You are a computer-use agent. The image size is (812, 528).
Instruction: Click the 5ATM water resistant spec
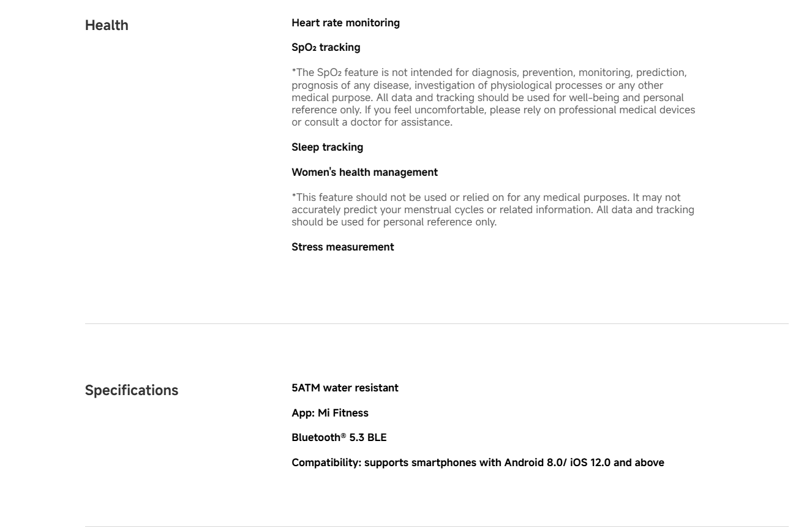tap(345, 388)
